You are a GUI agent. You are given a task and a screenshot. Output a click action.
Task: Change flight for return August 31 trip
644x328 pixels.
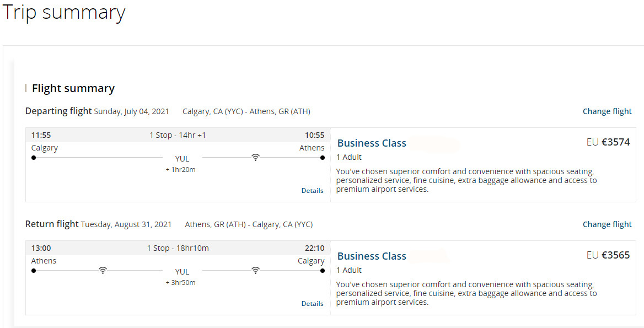607,224
